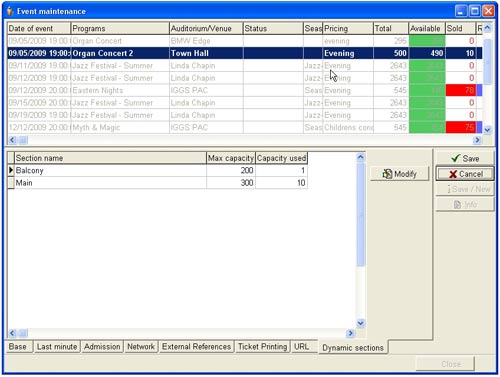
Task: Click the sections grid scroll up arrow
Action: coord(360,157)
